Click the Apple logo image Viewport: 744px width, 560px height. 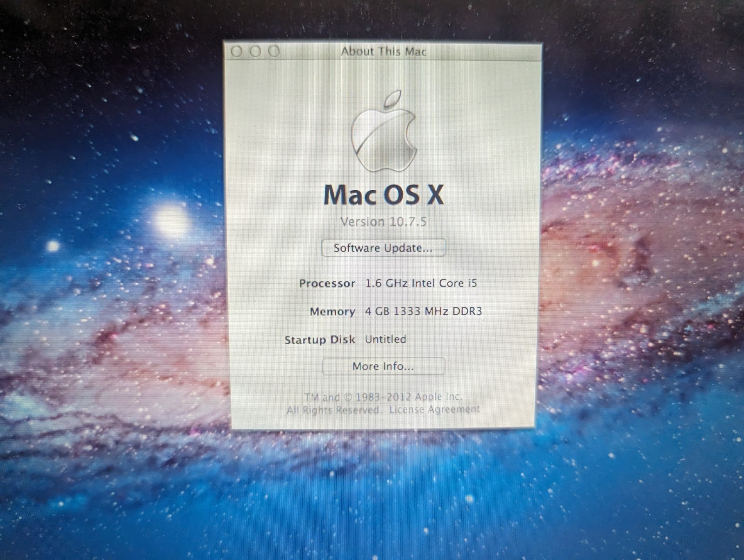[x=384, y=131]
